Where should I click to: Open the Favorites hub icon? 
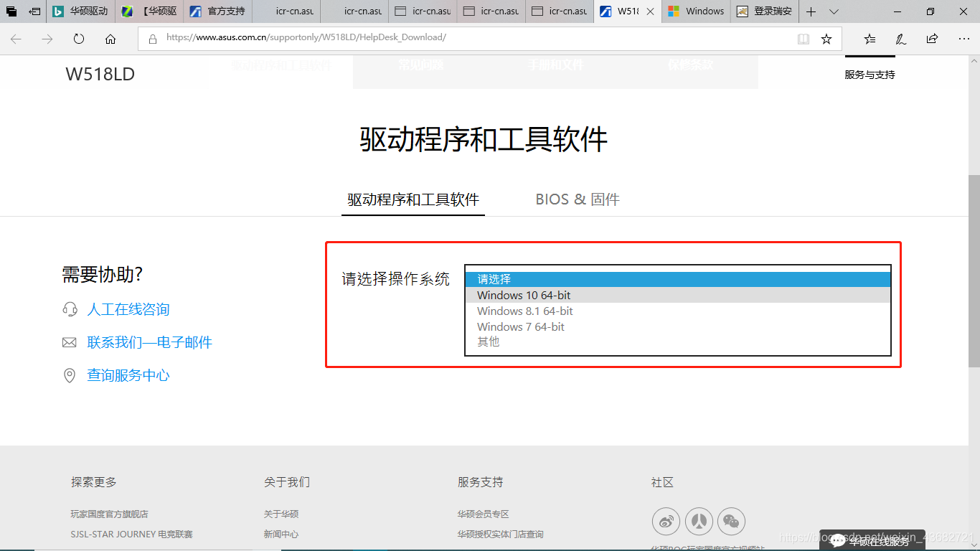point(870,39)
